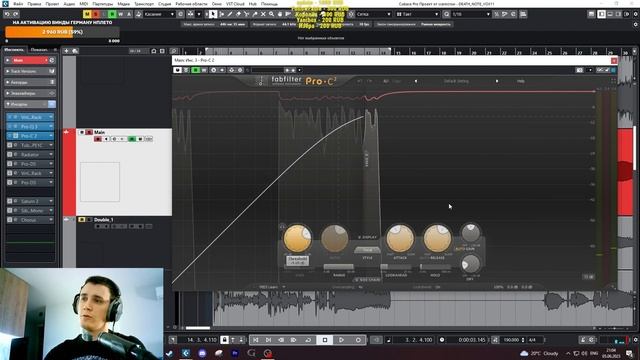Solo the Main track in track list

coord(89,132)
